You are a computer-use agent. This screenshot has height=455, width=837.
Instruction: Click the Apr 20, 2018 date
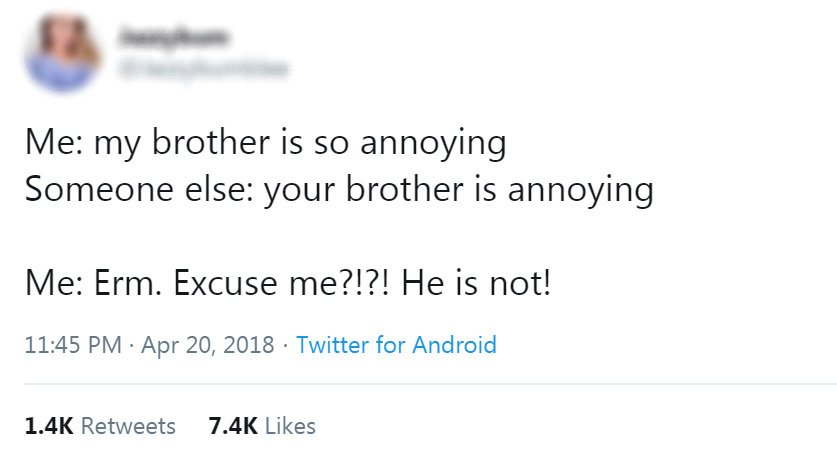(208, 344)
